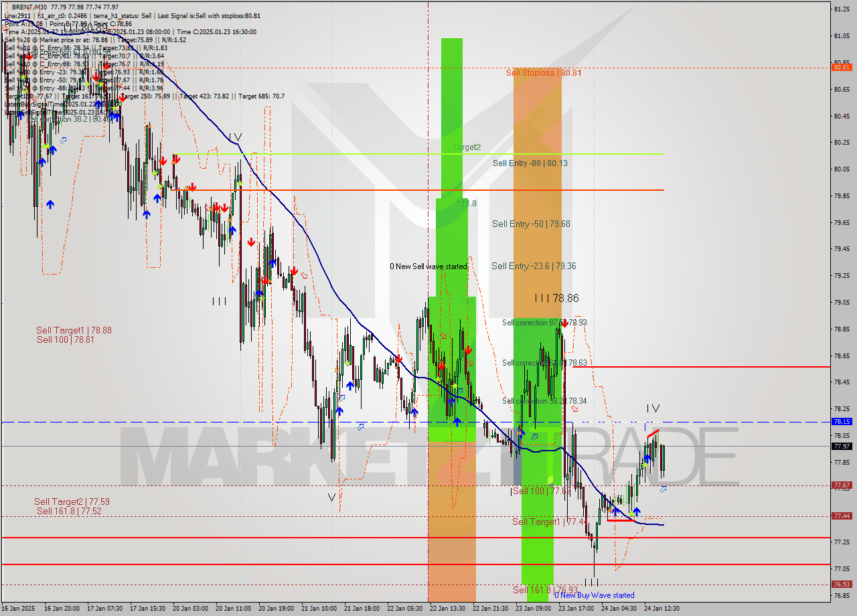Image resolution: width=857 pixels, height=616 pixels.
Task: Click the 78.45 price scale value
Action: pos(842,382)
